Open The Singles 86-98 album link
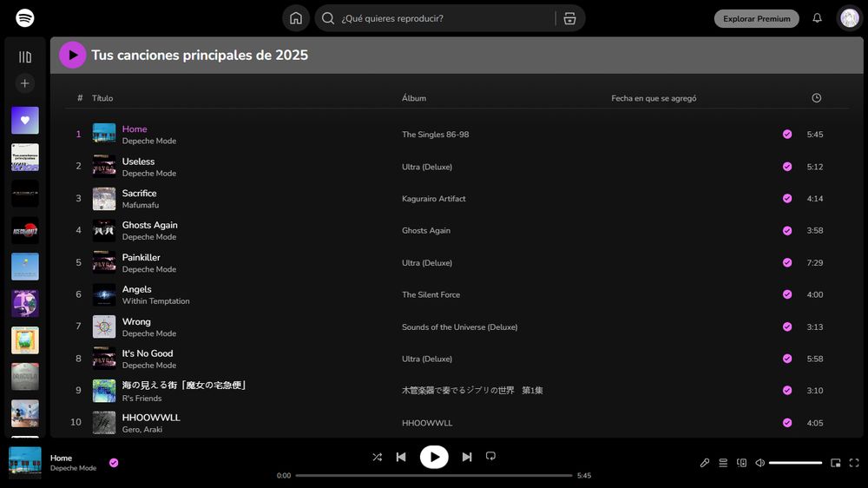The height and width of the screenshot is (488, 868). point(435,134)
